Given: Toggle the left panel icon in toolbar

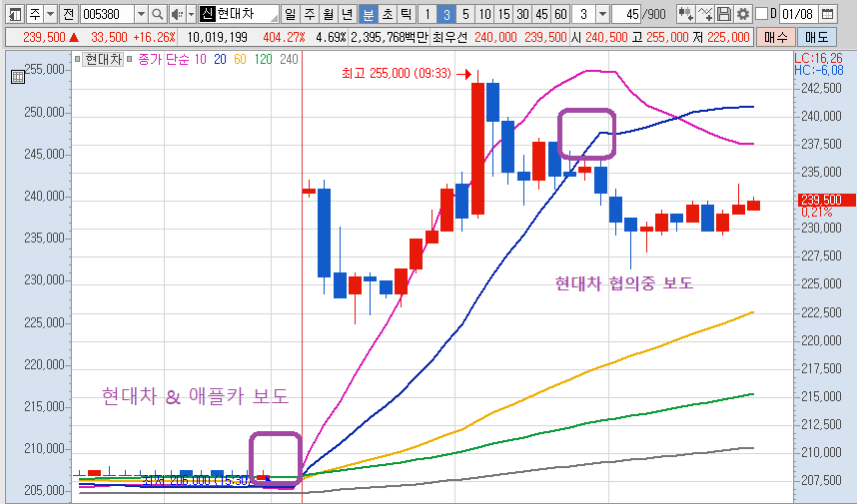Looking at the screenshot, I should (16, 14).
